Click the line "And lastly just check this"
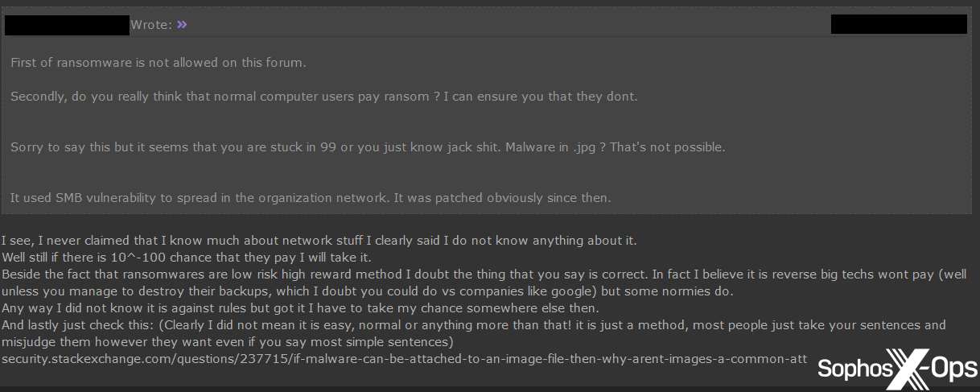 click(x=473, y=325)
